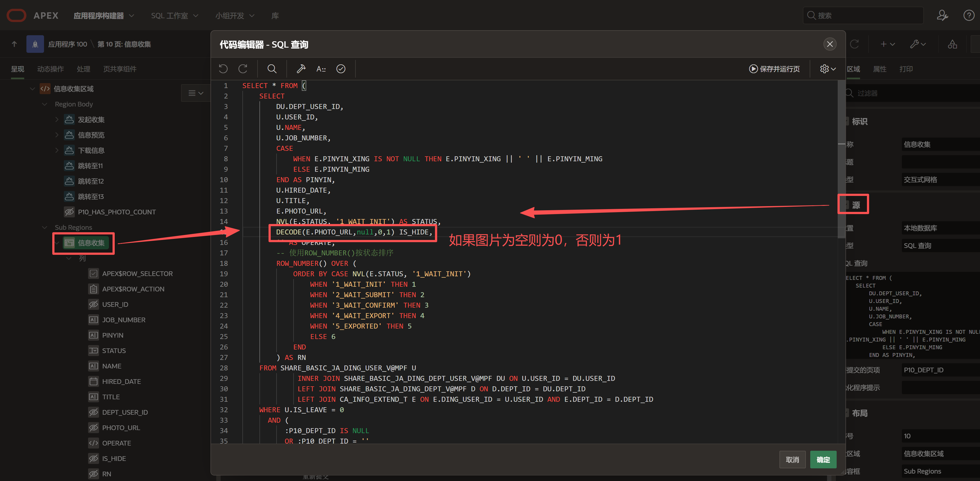This screenshot has width=980, height=481.
Task: Open the user profile icon in header
Action: 942,15
